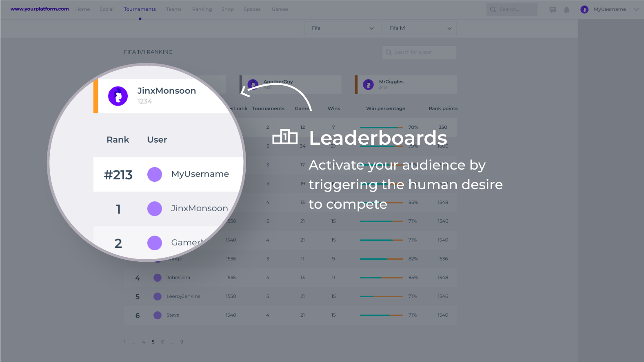Click the www.yourplatform.com logo link
This screenshot has width=644, height=362.
tap(40, 9)
